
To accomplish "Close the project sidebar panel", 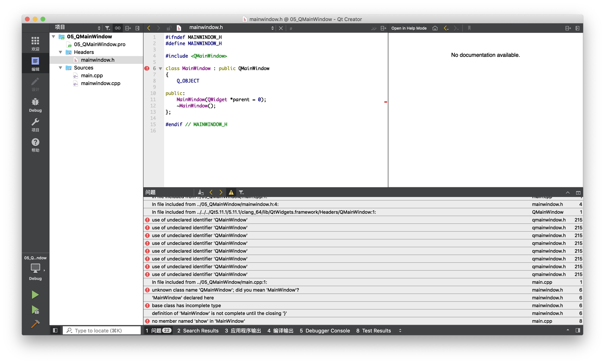I will (137, 28).
